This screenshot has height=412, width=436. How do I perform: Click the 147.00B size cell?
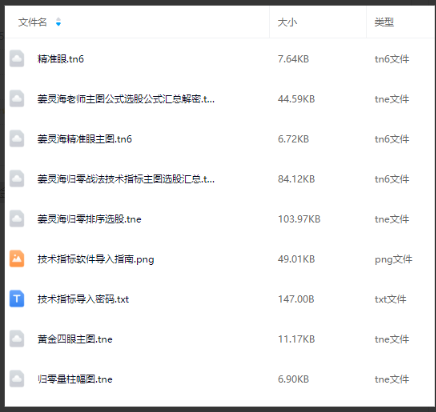tap(296, 299)
